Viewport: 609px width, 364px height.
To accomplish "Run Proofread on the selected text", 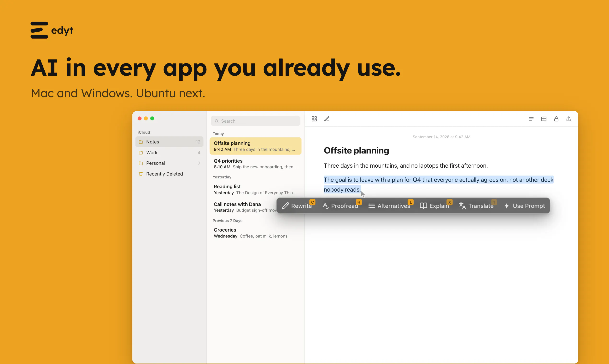I will [340, 206].
